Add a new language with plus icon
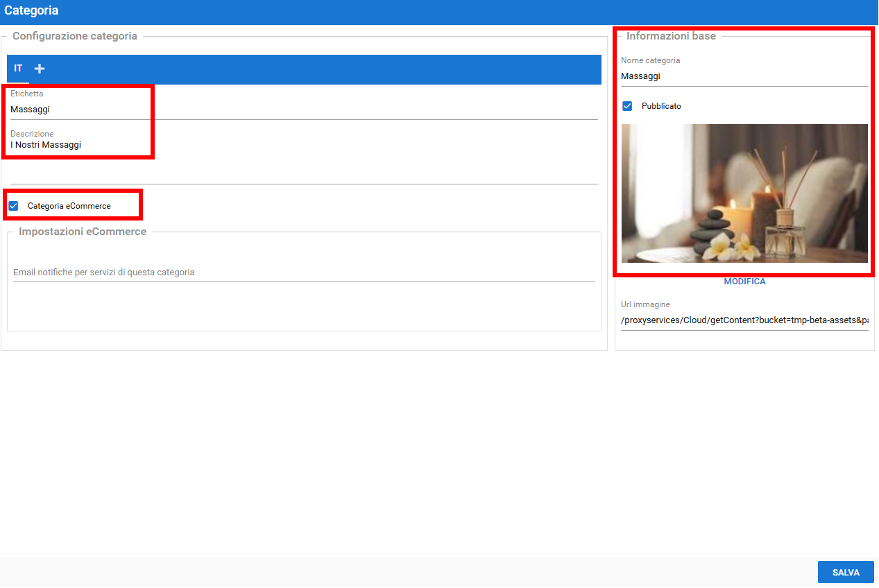 40,69
